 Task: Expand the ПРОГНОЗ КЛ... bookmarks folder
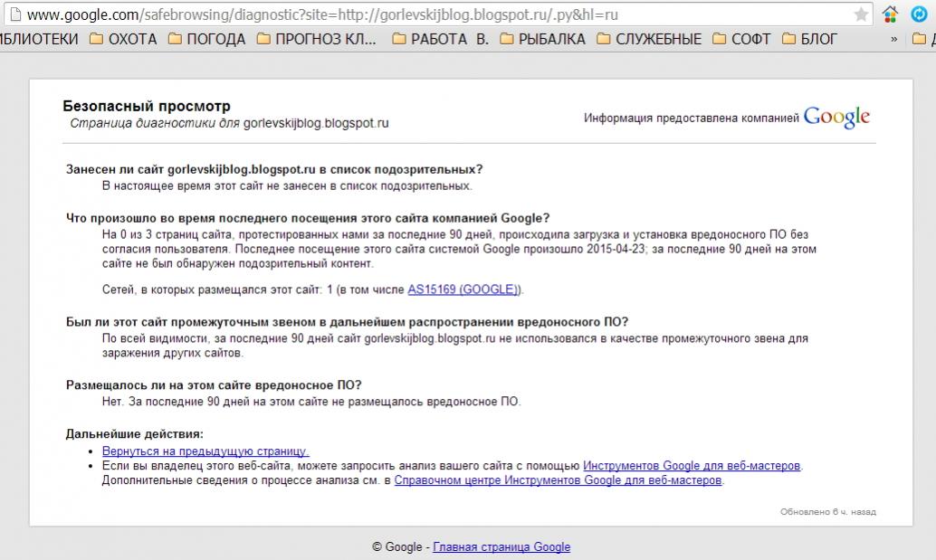click(x=318, y=39)
